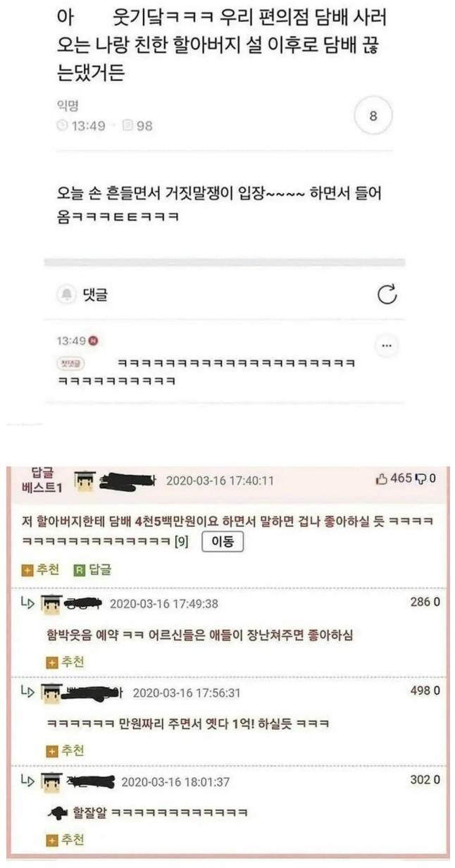Click 추천 under the 17:56:31 reply
This screenshot has height=868, width=455.
(x=65, y=750)
